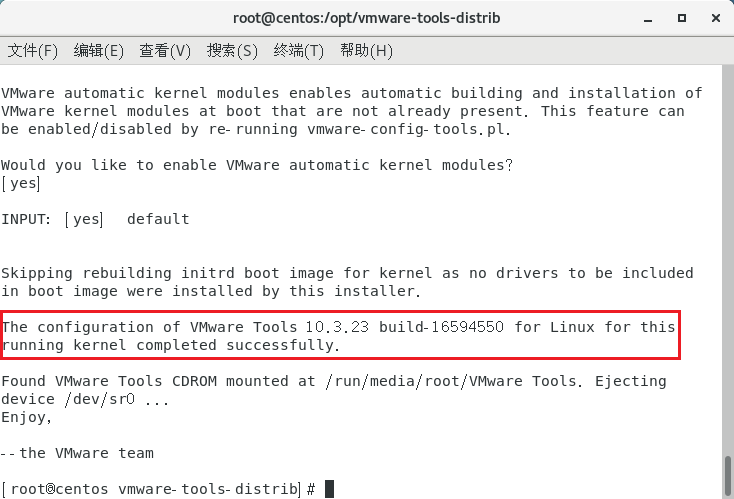Image resolution: width=734 pixels, height=499 pixels.
Task: Open the 文件(F) menu
Action: 32,51
